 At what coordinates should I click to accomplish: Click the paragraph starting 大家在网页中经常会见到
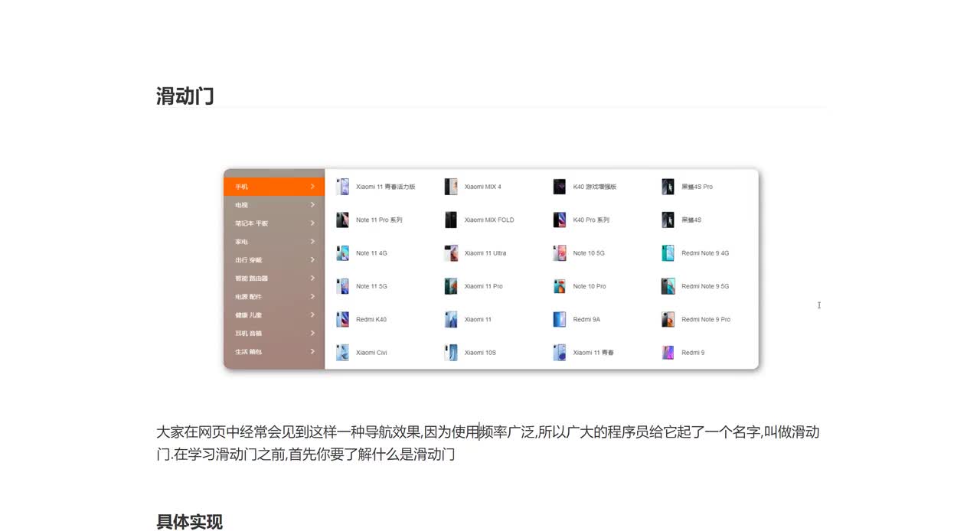click(x=488, y=443)
